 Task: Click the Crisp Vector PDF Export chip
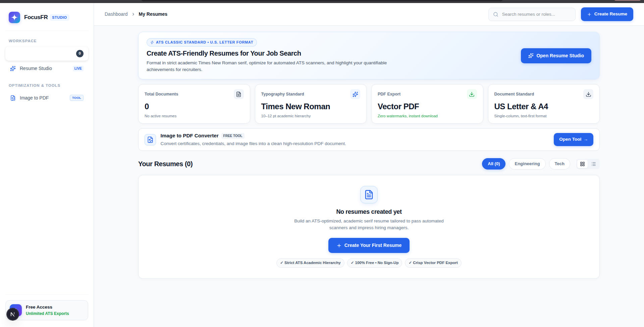pyautogui.click(x=433, y=263)
